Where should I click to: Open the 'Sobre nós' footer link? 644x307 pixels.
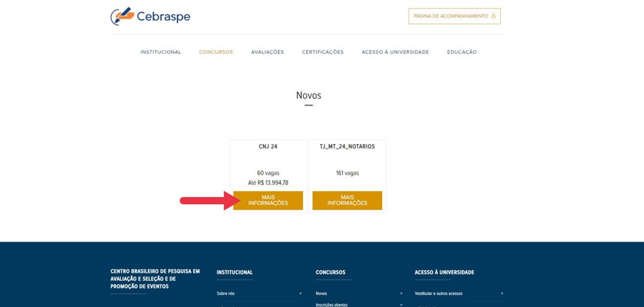[226, 293]
